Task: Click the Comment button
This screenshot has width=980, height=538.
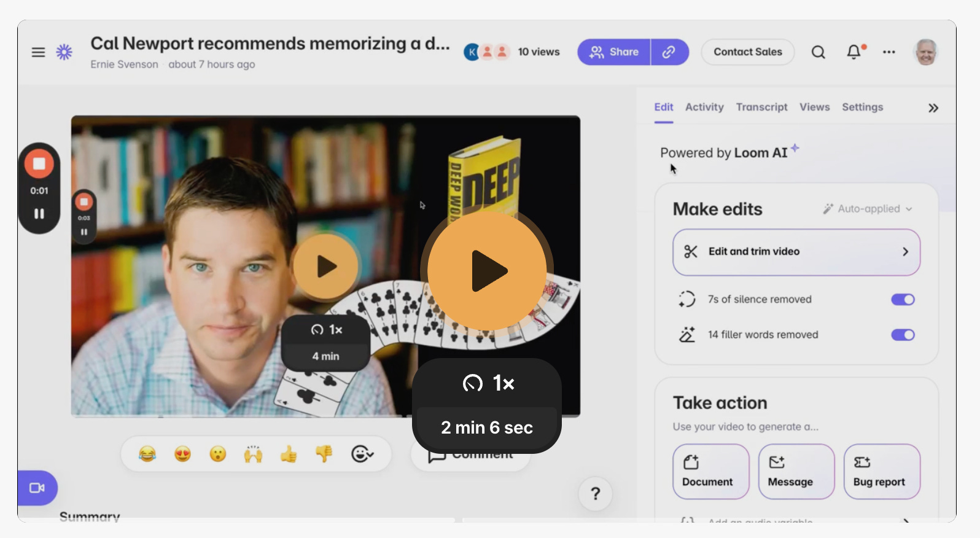Action: coord(470,455)
